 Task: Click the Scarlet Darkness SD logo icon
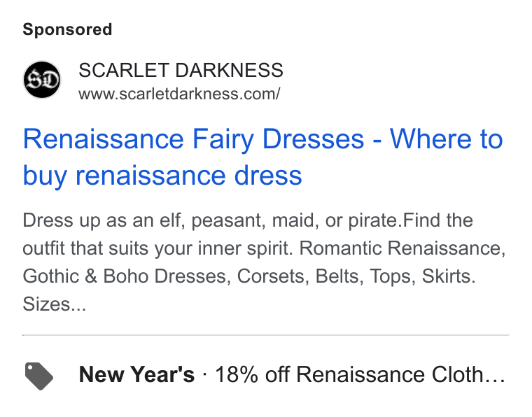point(42,80)
